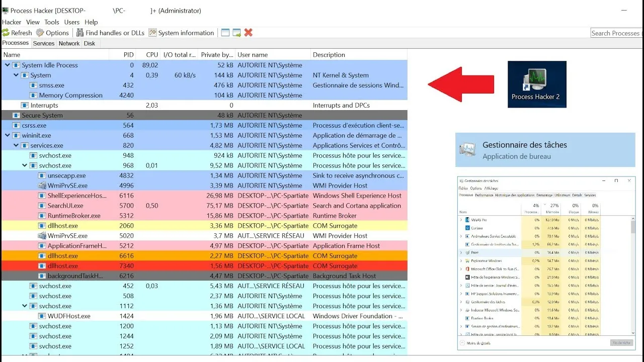Sort by the Name column header

pyautogui.click(x=54, y=55)
